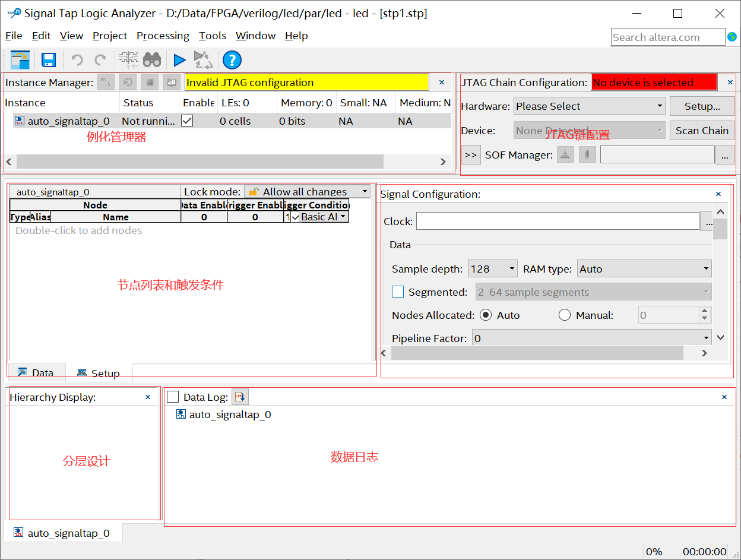Close the Signal Configuration panel
Image resolution: width=741 pixels, height=560 pixels.
pyautogui.click(x=718, y=194)
